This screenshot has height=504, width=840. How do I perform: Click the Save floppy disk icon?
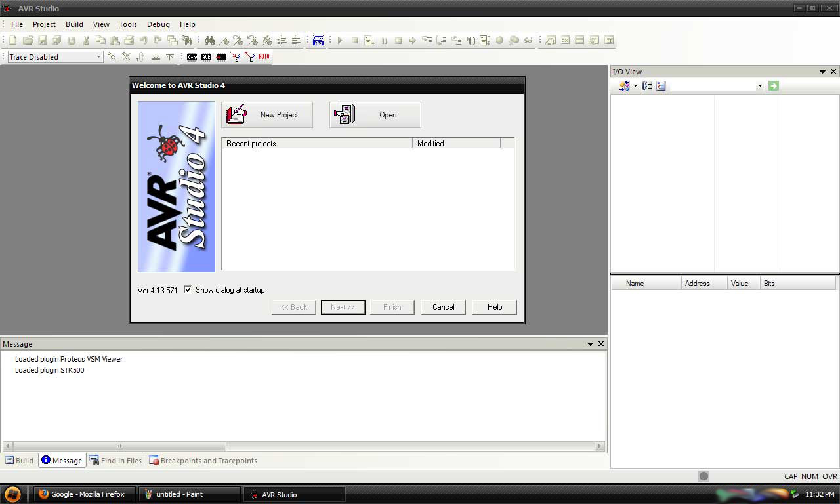(x=42, y=41)
